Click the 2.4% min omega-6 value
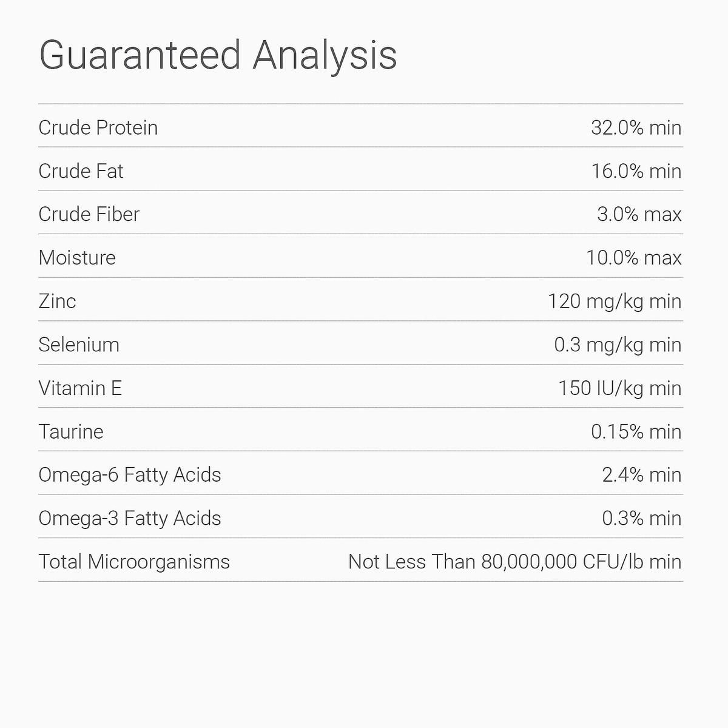Viewport: 728px width, 728px height. [641, 474]
